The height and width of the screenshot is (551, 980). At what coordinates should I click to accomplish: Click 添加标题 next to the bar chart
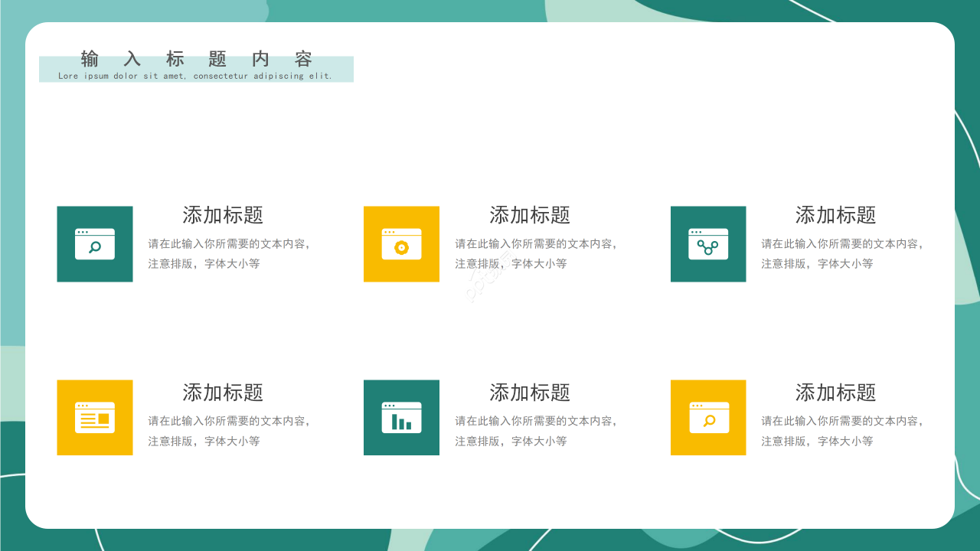[528, 393]
